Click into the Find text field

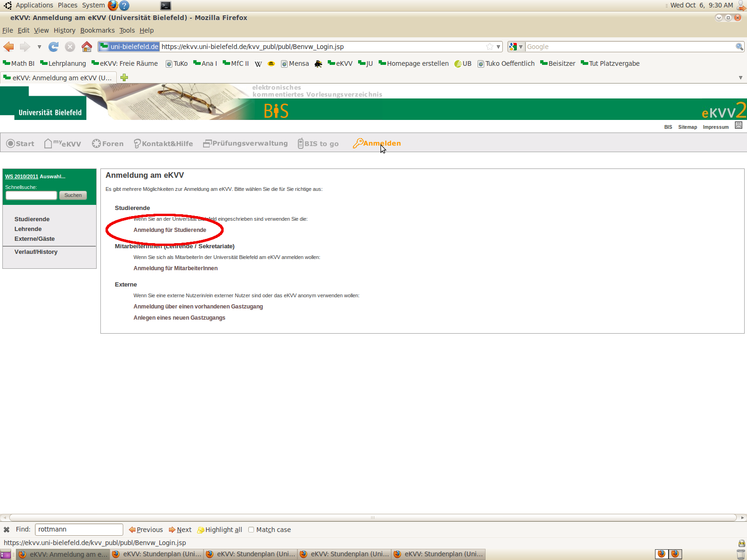pos(79,529)
